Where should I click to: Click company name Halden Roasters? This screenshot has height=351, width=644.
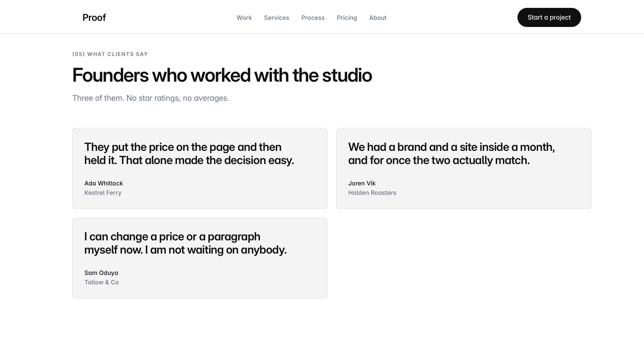pos(372,193)
